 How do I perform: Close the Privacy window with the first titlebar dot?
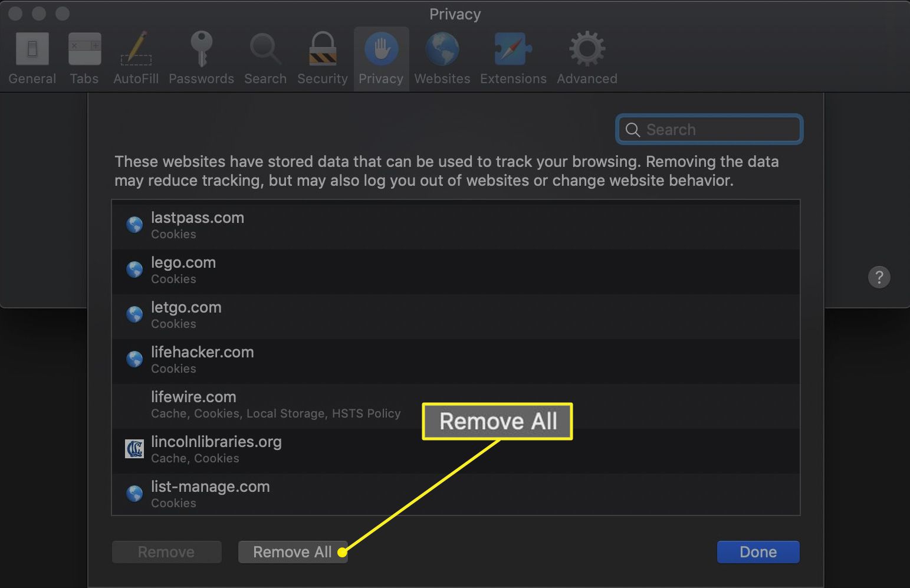click(x=15, y=13)
